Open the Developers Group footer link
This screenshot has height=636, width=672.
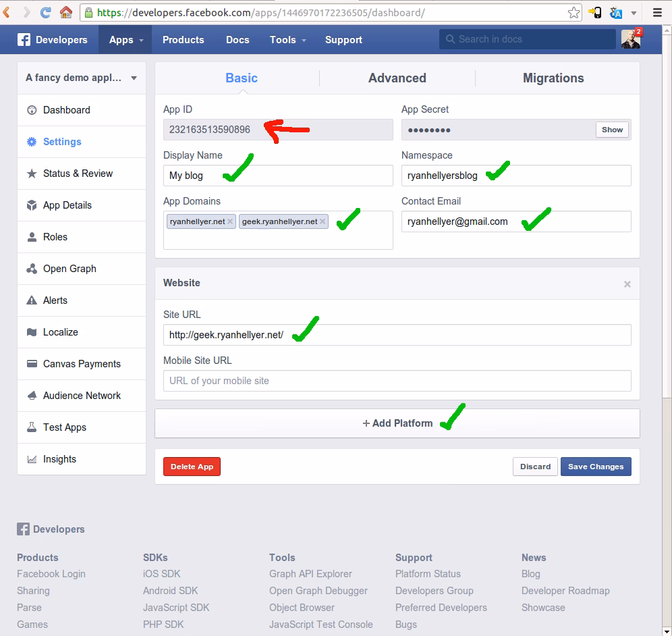click(x=434, y=591)
